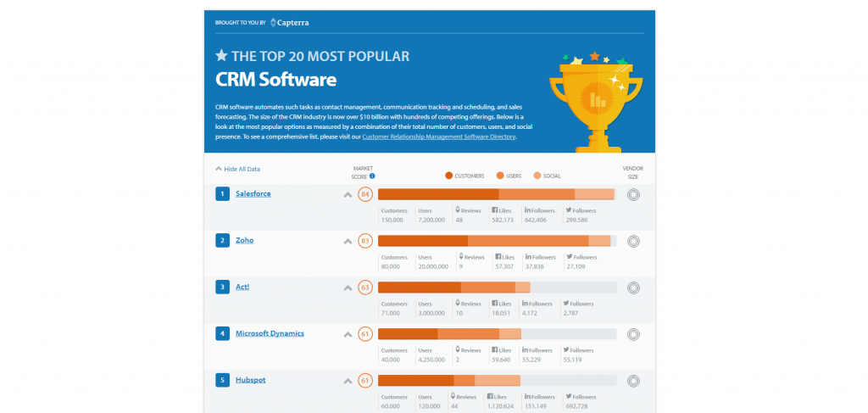Image resolution: width=868 pixels, height=413 pixels.
Task: Click the Salesforce LinkedIn Followers icon
Action: (x=527, y=210)
